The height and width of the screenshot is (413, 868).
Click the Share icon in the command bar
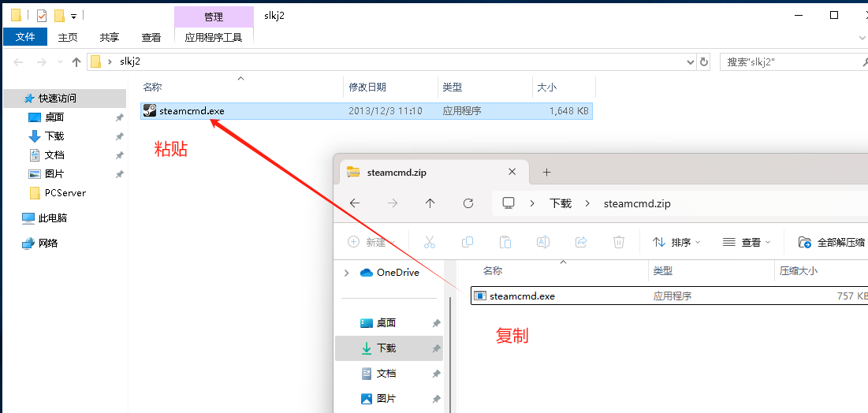tap(581, 242)
